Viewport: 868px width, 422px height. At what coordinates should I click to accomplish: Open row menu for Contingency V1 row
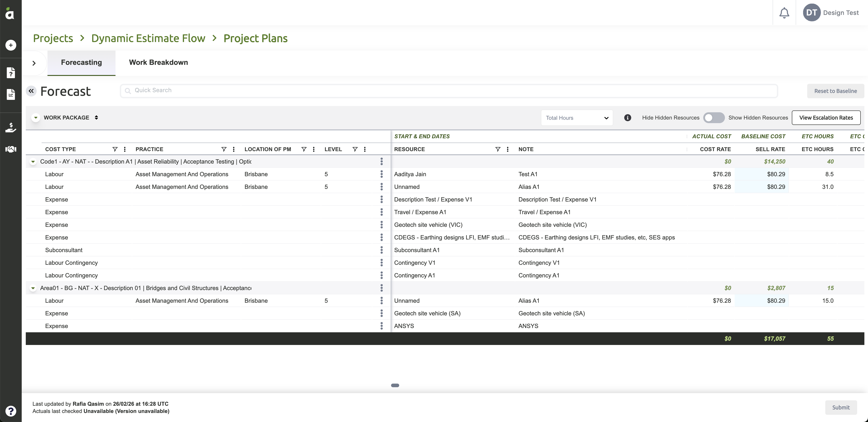coord(381,263)
